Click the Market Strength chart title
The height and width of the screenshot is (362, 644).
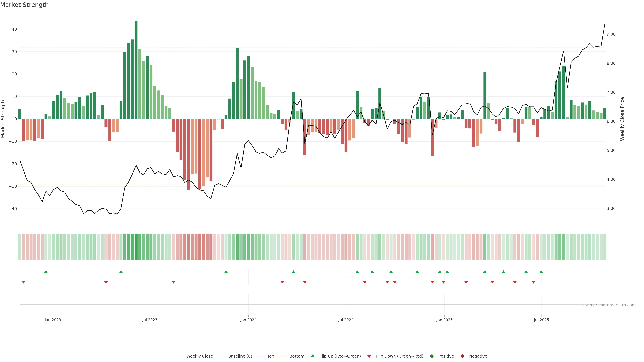pos(24,5)
